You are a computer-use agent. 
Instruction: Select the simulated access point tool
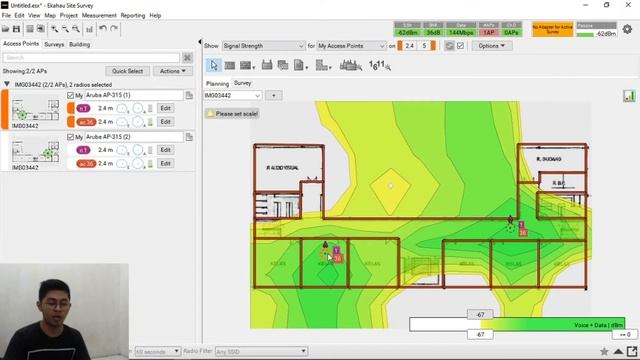267,65
